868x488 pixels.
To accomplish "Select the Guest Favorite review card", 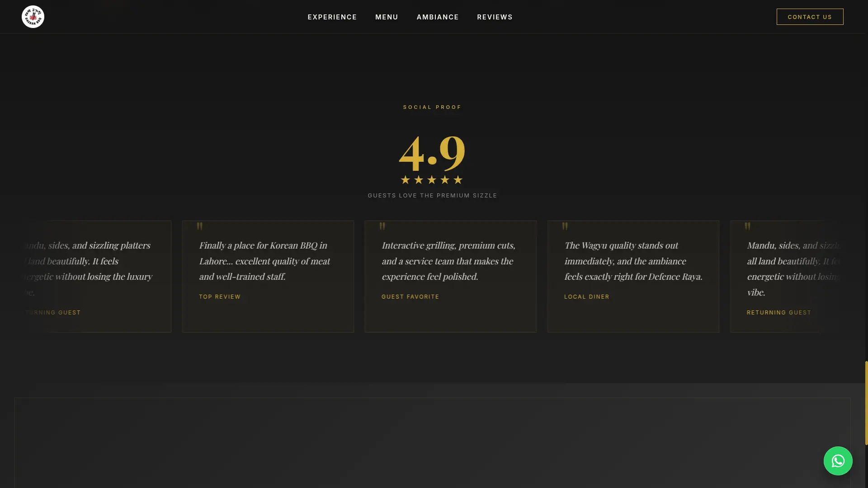I will [x=451, y=277].
